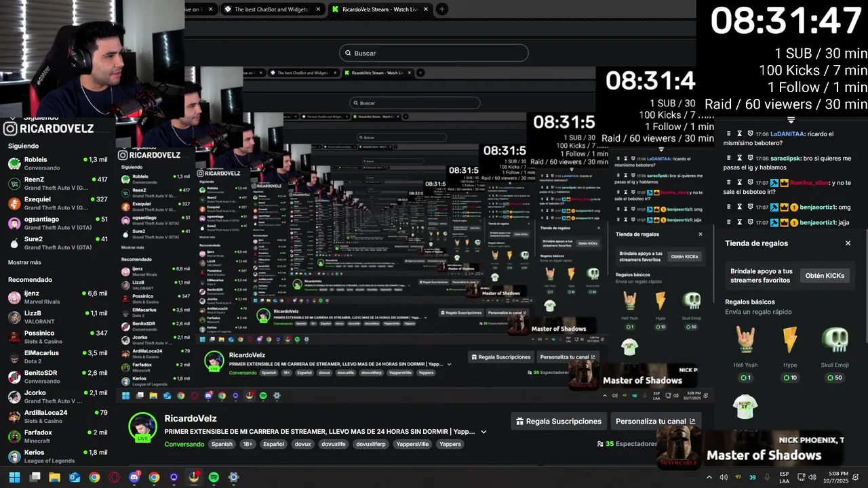The image size is (868, 488).
Task: Click the Obtén KICKs button
Action: click(x=825, y=276)
